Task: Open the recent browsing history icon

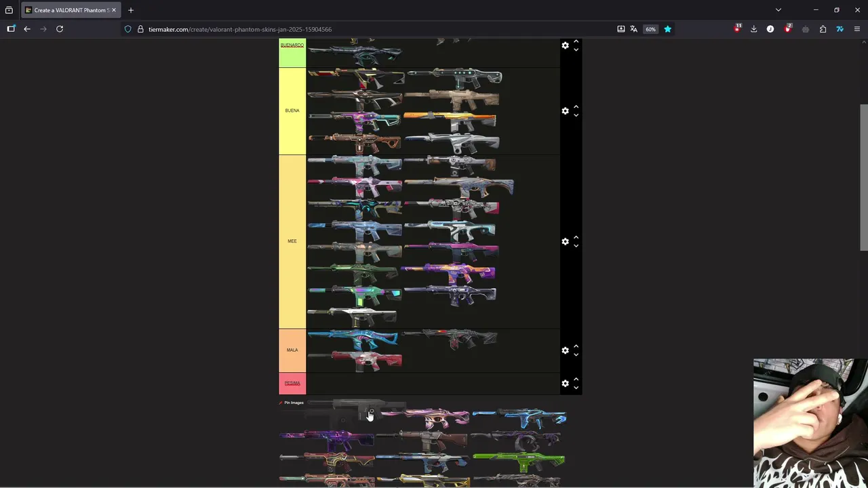Action: tap(9, 10)
